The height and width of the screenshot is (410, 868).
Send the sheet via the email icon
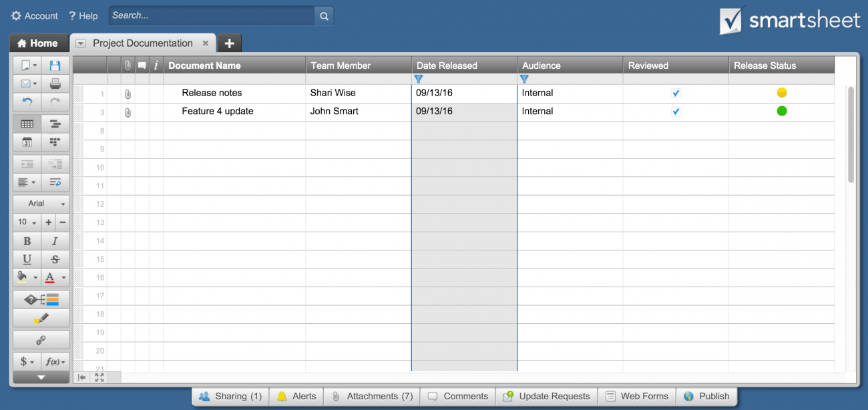[25, 83]
